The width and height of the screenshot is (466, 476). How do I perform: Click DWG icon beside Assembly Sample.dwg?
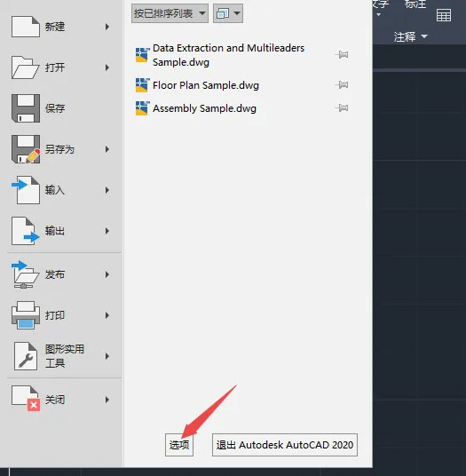142,108
